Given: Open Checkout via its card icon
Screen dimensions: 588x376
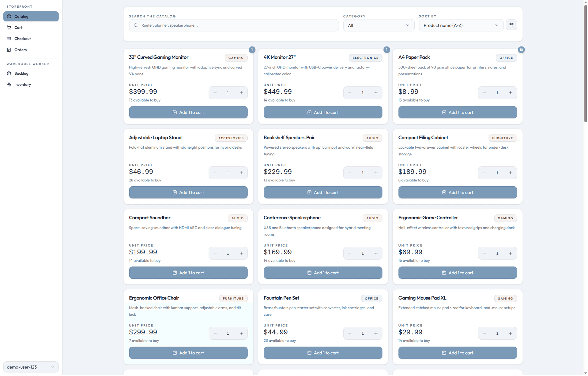Looking at the screenshot, I should pos(9,39).
